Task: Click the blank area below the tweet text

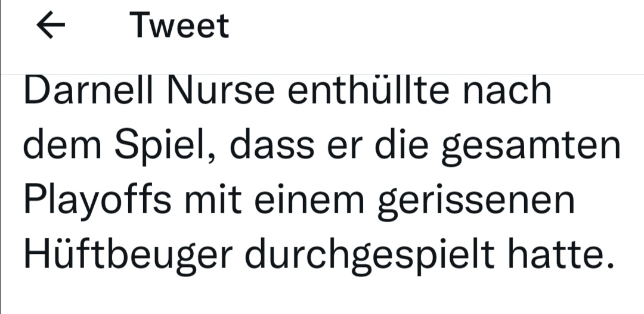Action: click(322, 296)
